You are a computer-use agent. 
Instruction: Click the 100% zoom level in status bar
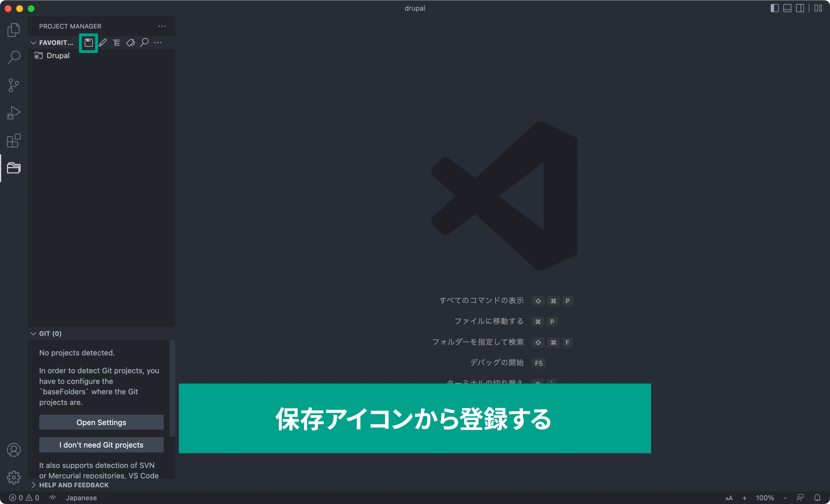tap(765, 498)
